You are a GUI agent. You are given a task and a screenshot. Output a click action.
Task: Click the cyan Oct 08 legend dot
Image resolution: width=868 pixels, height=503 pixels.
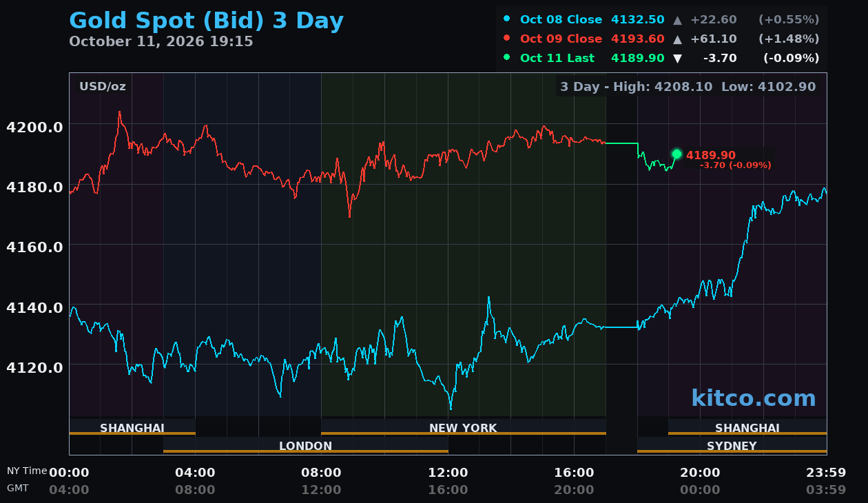(x=507, y=19)
